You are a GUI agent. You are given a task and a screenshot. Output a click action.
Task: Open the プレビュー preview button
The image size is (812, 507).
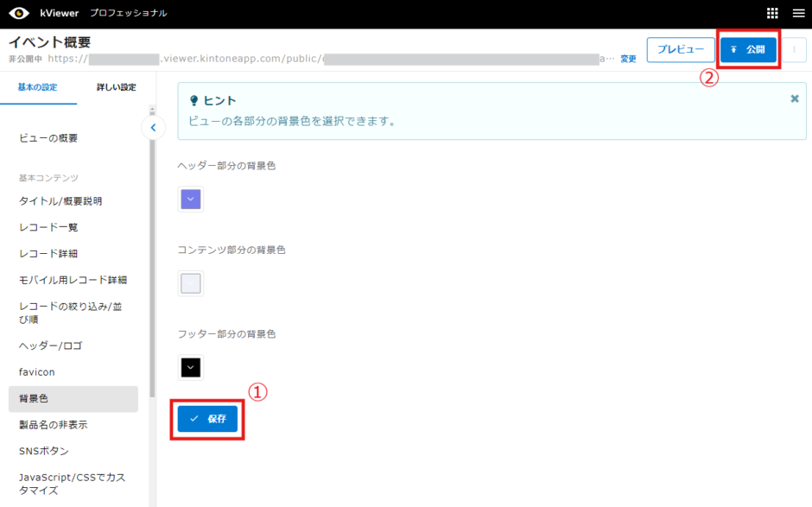coord(680,50)
